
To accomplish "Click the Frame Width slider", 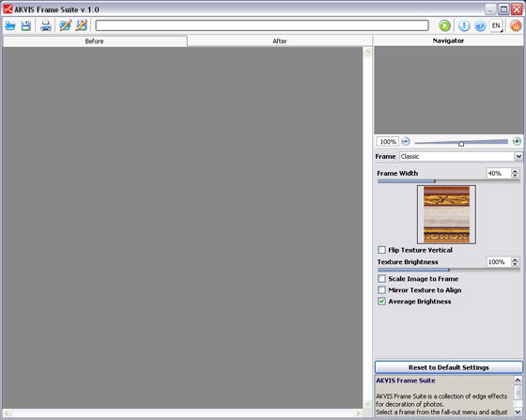I will [449, 181].
